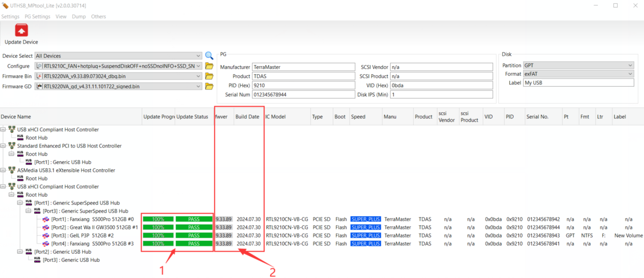Image resolution: width=644 pixels, height=278 pixels.
Task: Open folder icon for Firmware Bin
Action: [x=209, y=76]
